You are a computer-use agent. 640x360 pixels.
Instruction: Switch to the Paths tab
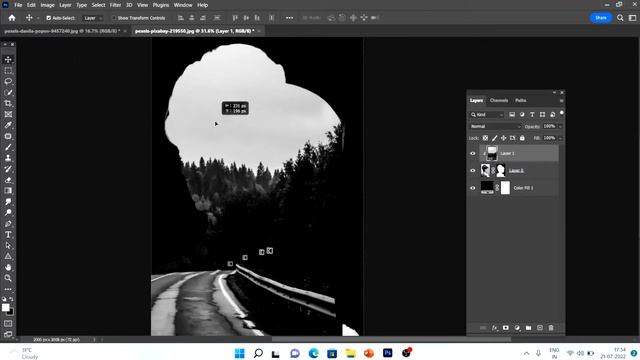pyautogui.click(x=520, y=100)
